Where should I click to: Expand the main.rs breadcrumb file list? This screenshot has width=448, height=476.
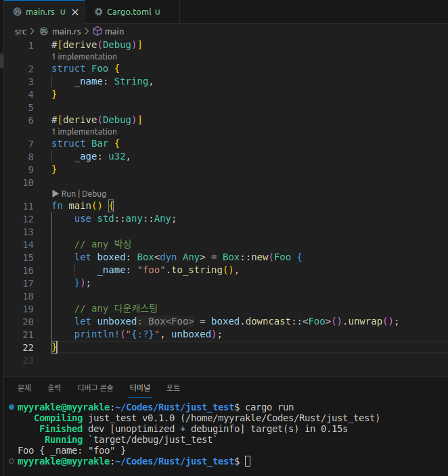click(66, 31)
